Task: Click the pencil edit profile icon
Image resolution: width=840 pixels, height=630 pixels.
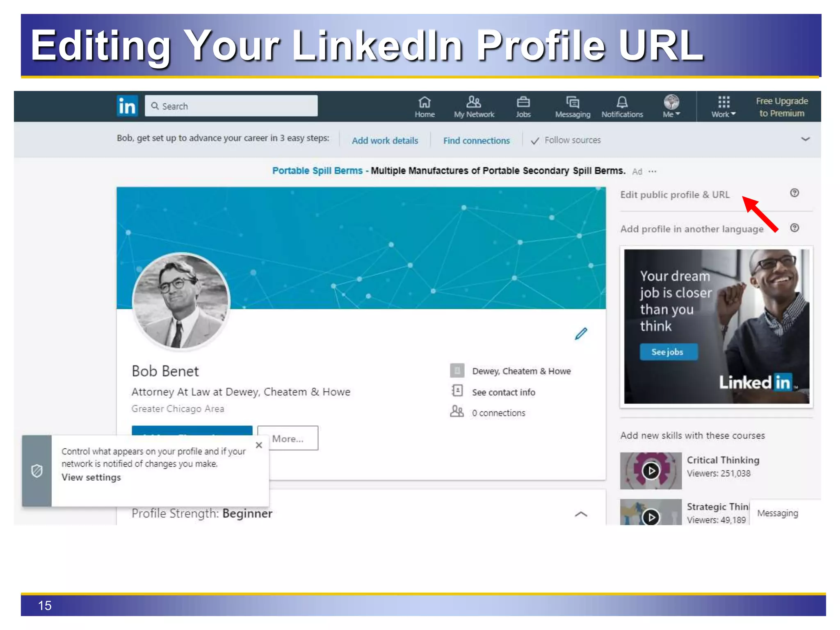Action: pyautogui.click(x=581, y=333)
